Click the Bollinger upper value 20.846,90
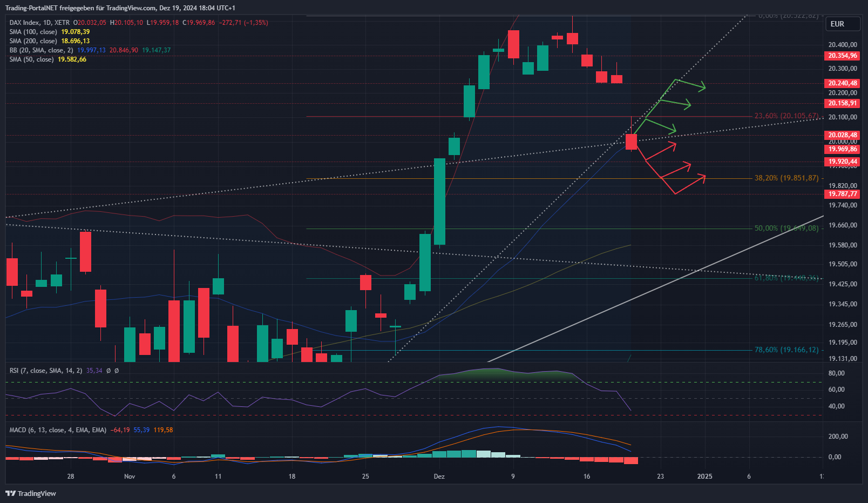Screen dimensions: 868x503 pyautogui.click(x=124, y=50)
